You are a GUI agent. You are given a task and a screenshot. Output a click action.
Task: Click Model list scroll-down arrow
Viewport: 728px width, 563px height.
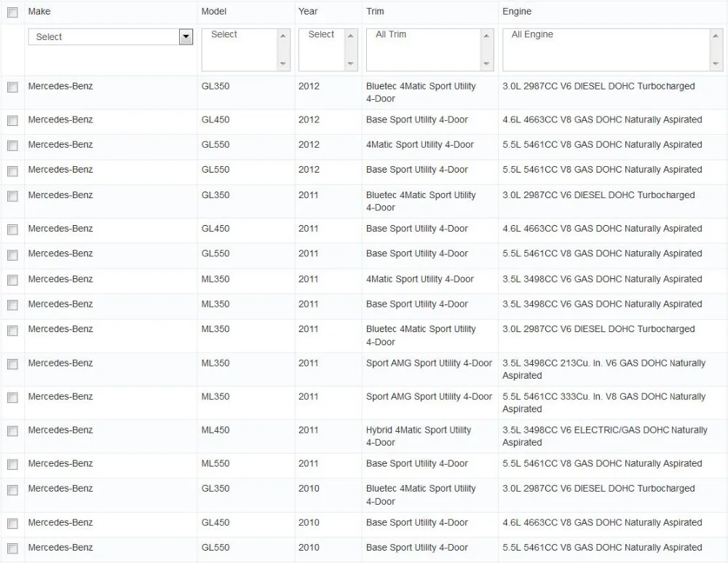click(282, 63)
